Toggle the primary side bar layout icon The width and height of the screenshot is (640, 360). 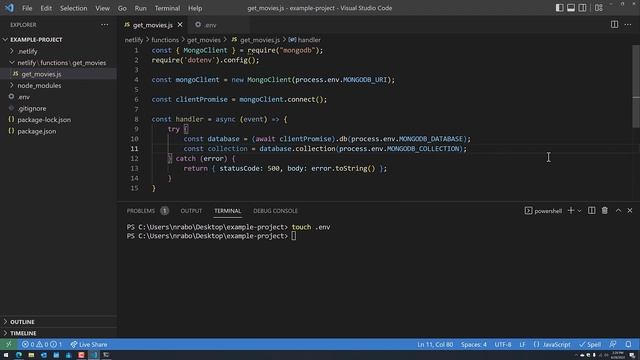point(560,8)
